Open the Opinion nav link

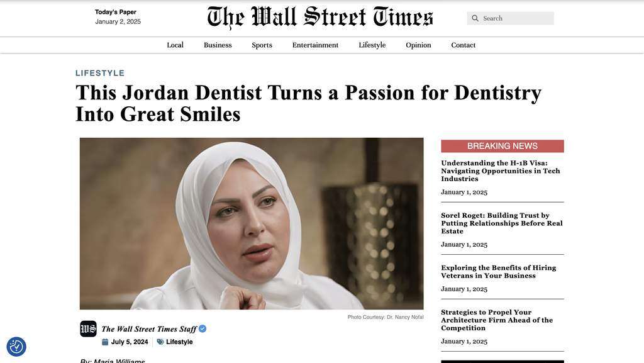pyautogui.click(x=418, y=45)
